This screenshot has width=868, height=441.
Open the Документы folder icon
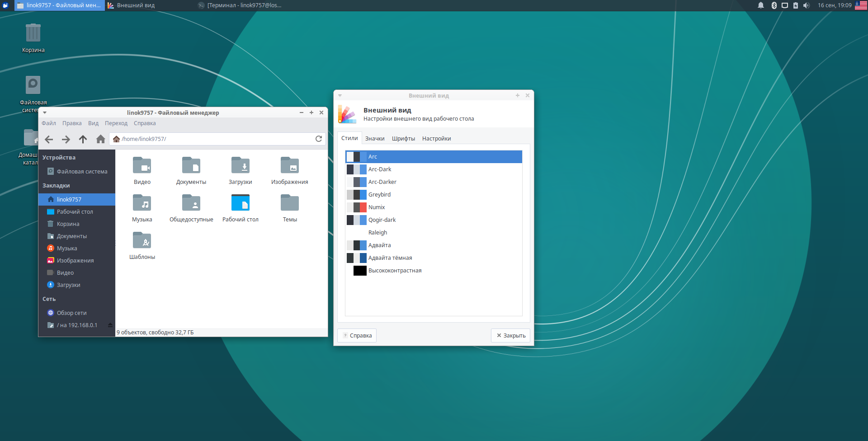click(x=191, y=165)
